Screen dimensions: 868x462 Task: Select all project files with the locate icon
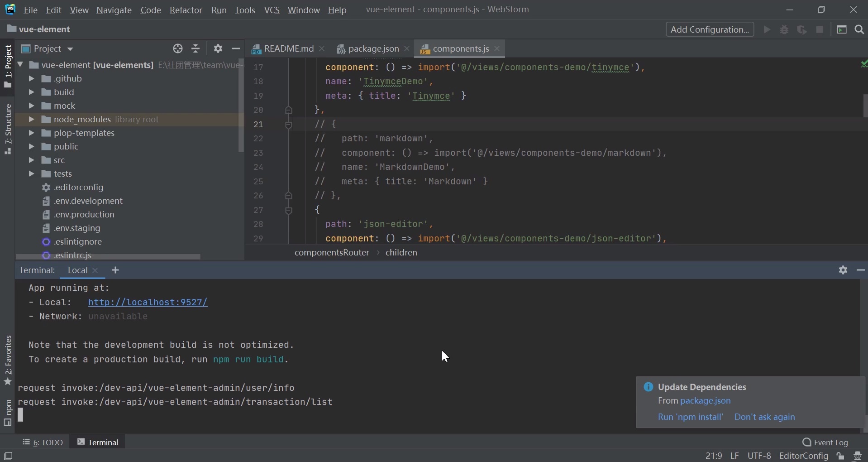coord(178,48)
